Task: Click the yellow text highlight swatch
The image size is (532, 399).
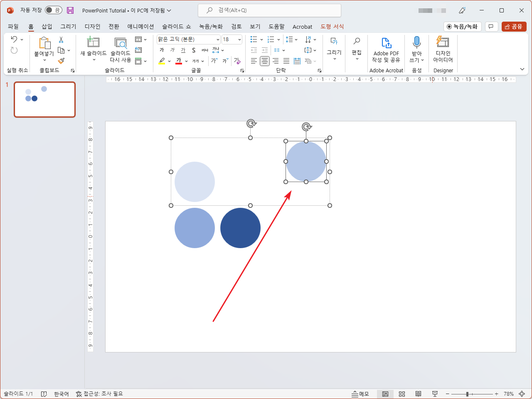Action: (x=162, y=61)
